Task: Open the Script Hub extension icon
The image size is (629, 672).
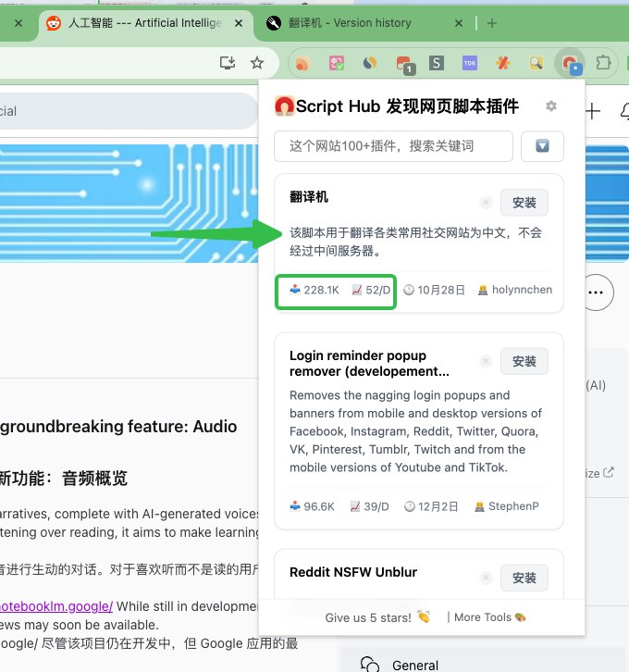Action: click(x=570, y=64)
